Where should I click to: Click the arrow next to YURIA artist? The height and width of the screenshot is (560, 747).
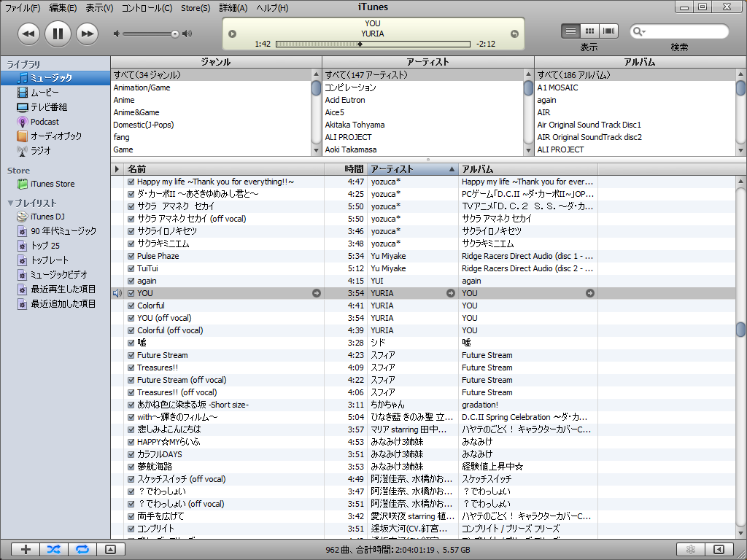click(451, 293)
